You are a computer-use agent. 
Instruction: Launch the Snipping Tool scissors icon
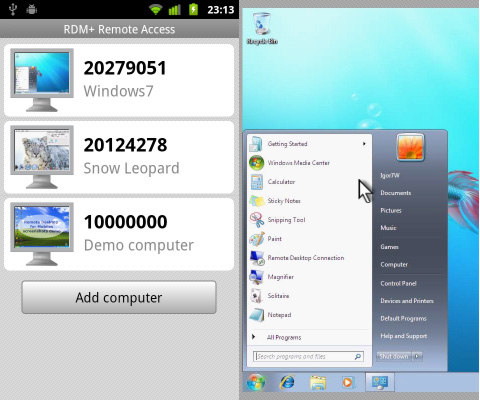click(x=257, y=220)
